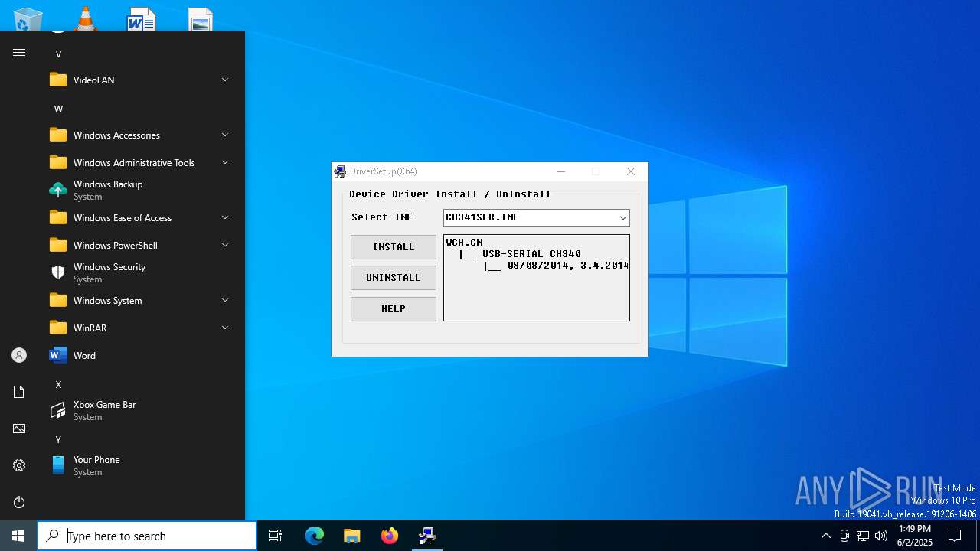The width and height of the screenshot is (980, 551).
Task: Open Settings gear in Start sidebar
Action: point(19,465)
